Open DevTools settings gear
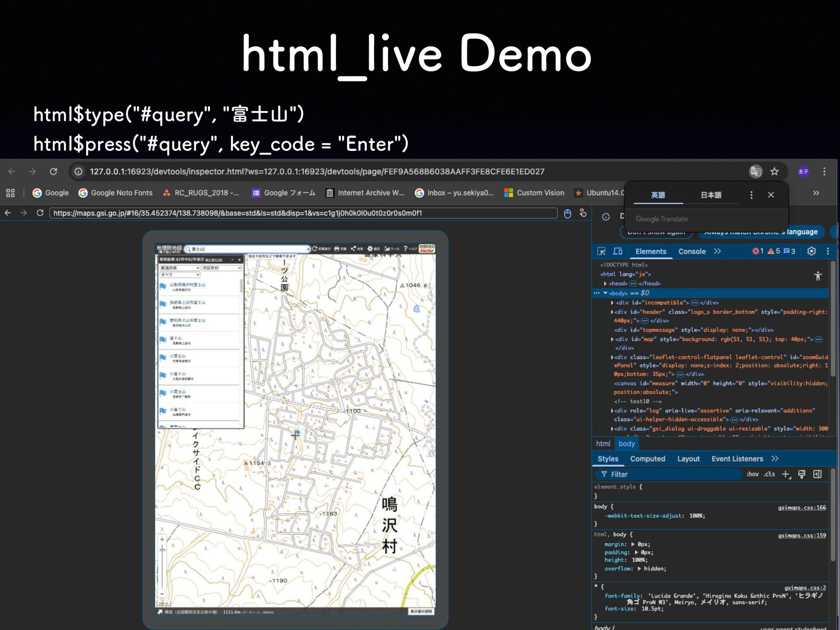 [811, 251]
